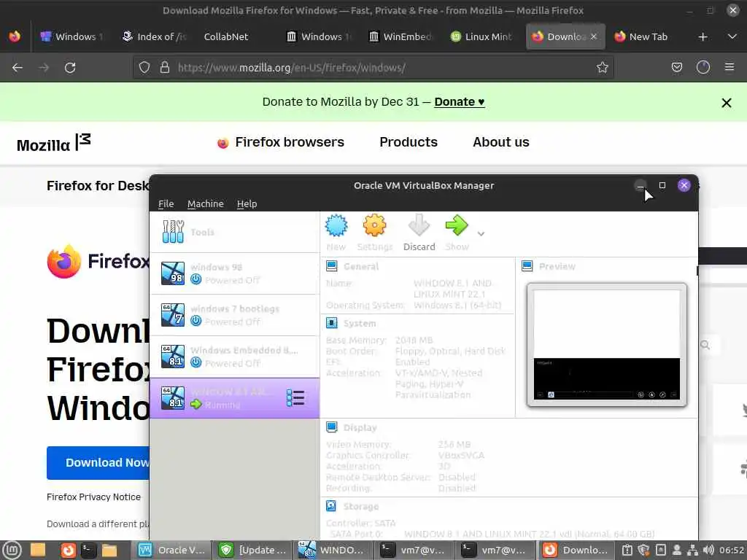Click the Storage section header
The image size is (747, 560).
click(361, 506)
